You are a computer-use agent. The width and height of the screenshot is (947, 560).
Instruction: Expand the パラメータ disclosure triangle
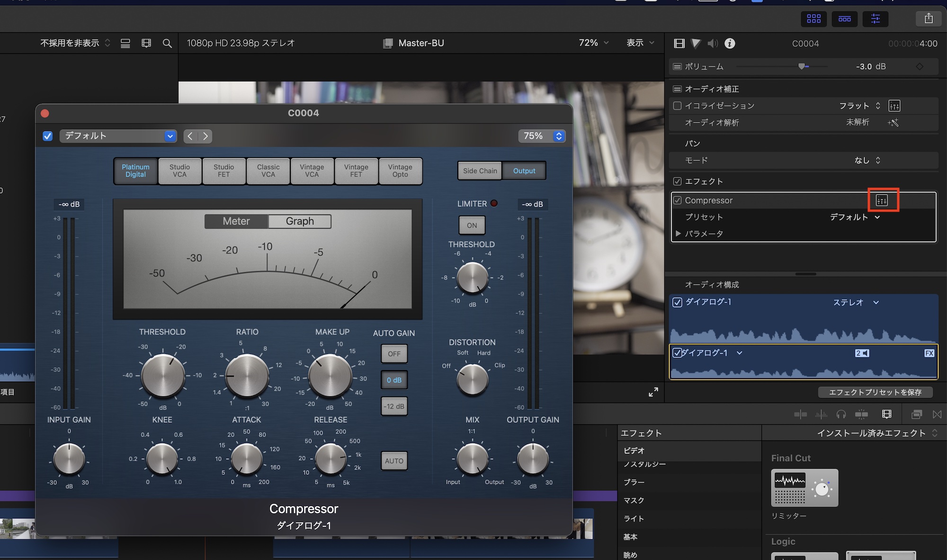[x=678, y=233]
